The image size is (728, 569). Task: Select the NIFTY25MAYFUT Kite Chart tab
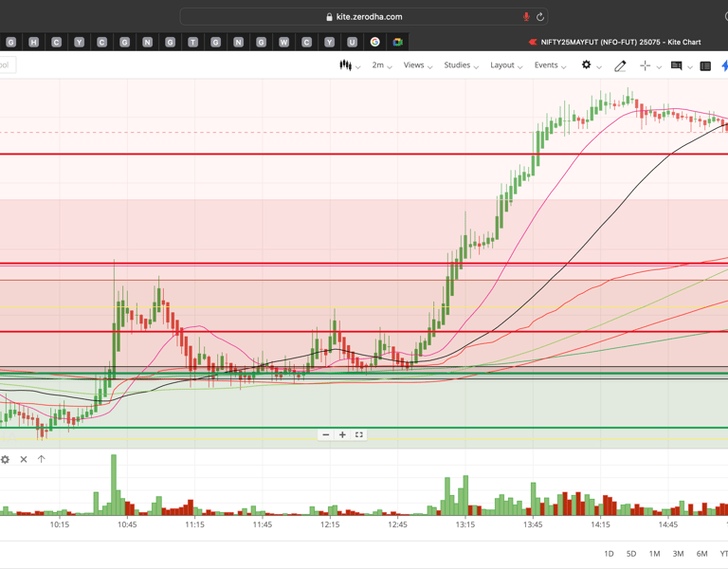[x=615, y=43]
